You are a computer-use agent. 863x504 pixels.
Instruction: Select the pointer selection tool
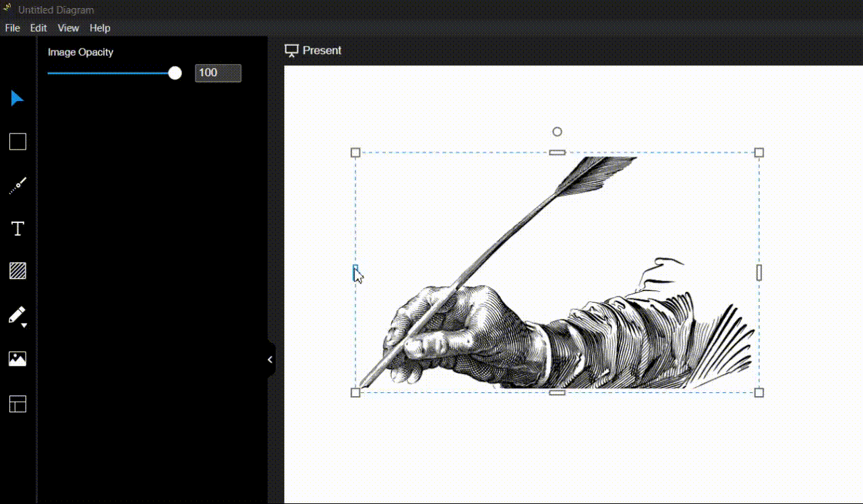click(17, 98)
